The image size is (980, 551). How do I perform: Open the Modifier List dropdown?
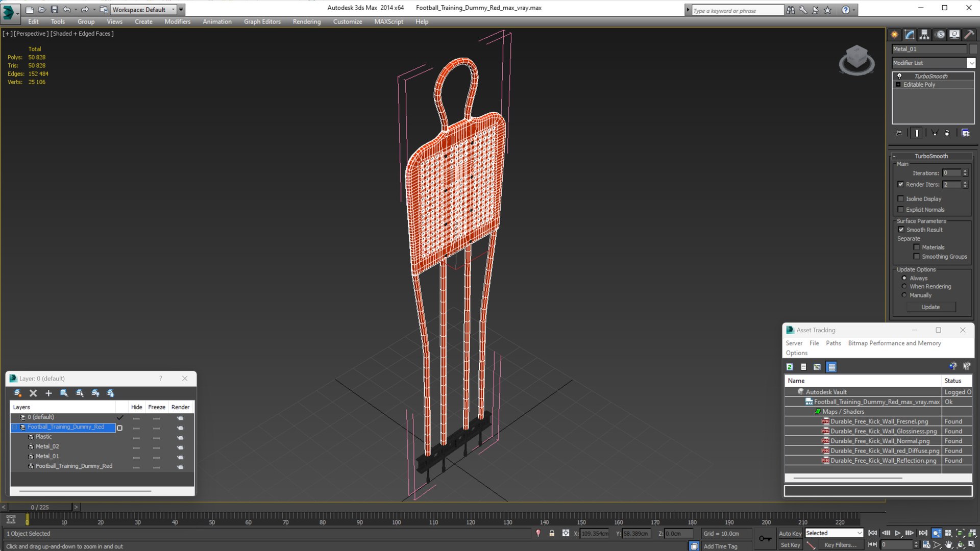(x=971, y=63)
